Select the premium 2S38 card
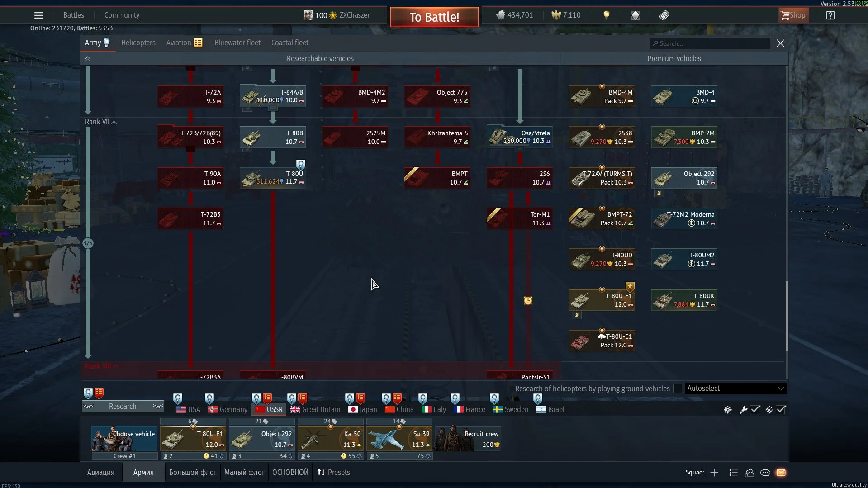This screenshot has width=868, height=488. click(x=602, y=137)
